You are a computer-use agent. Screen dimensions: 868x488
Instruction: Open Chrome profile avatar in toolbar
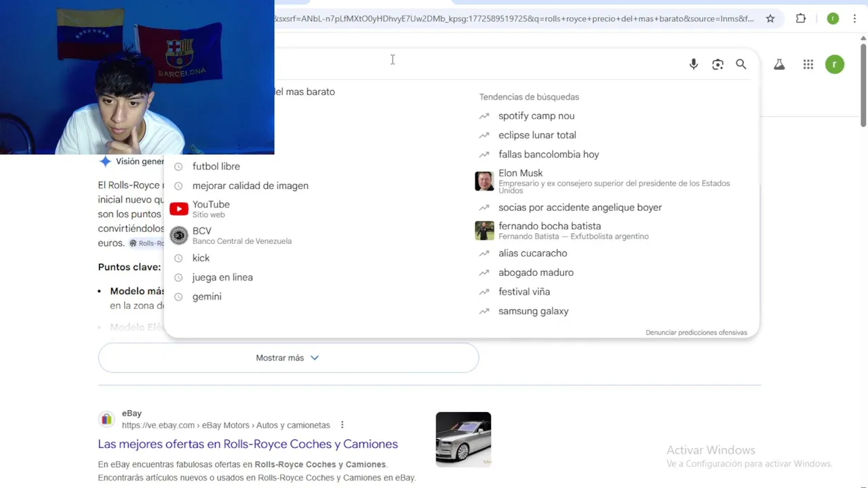click(833, 19)
